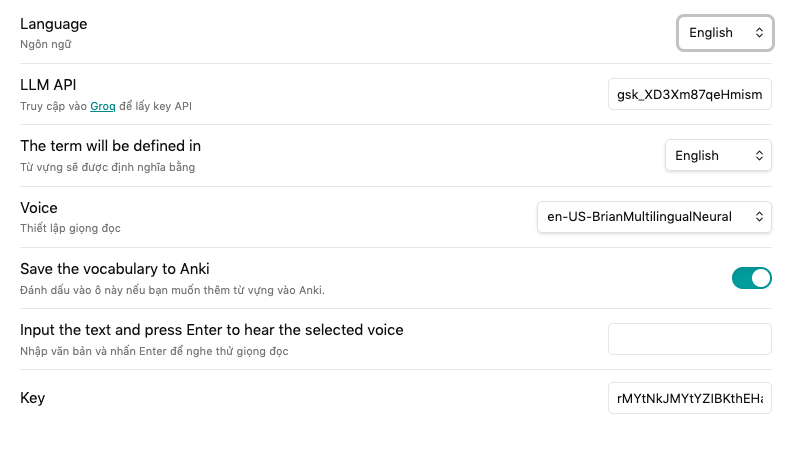Click the LLM API key input field
794x450 pixels.
click(x=690, y=94)
